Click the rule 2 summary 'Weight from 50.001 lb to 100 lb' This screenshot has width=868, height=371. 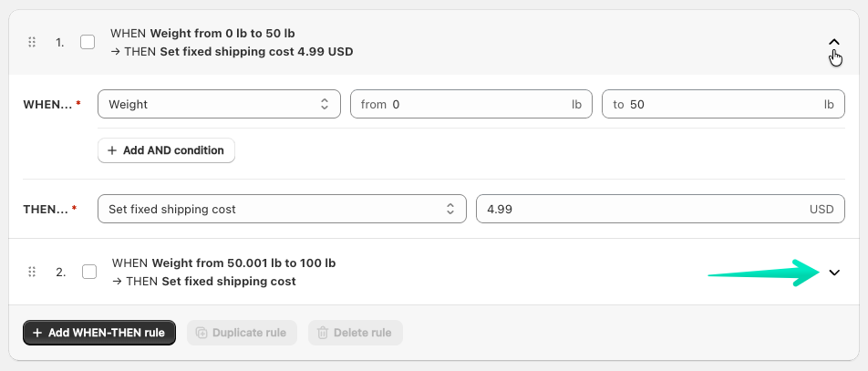tap(243, 263)
